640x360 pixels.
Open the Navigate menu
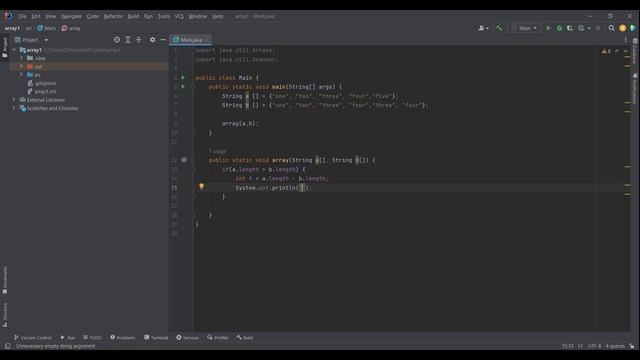[x=71, y=16]
